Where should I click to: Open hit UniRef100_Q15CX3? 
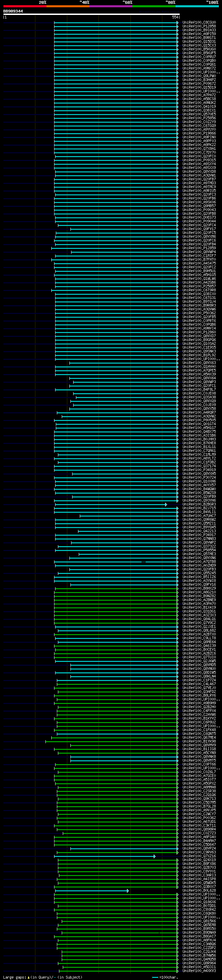[x=199, y=45]
